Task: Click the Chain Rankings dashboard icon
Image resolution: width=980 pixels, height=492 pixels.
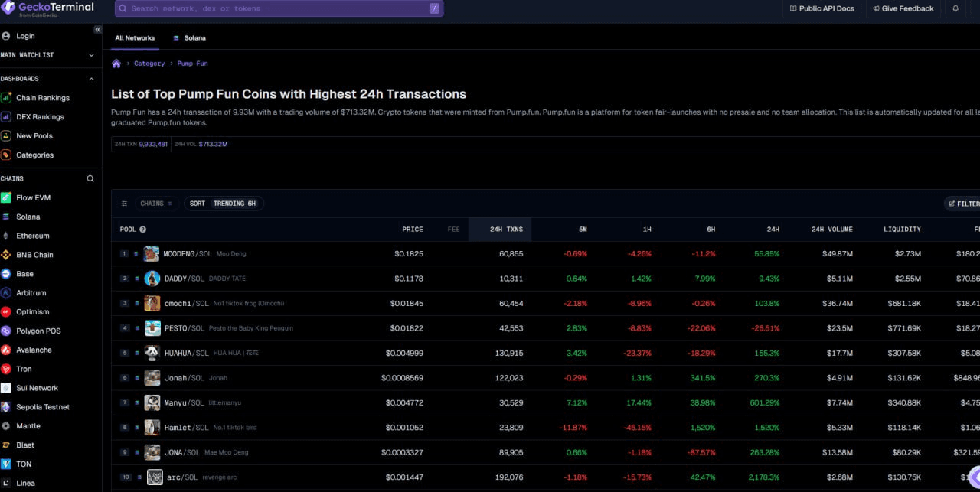Action: click(x=6, y=98)
